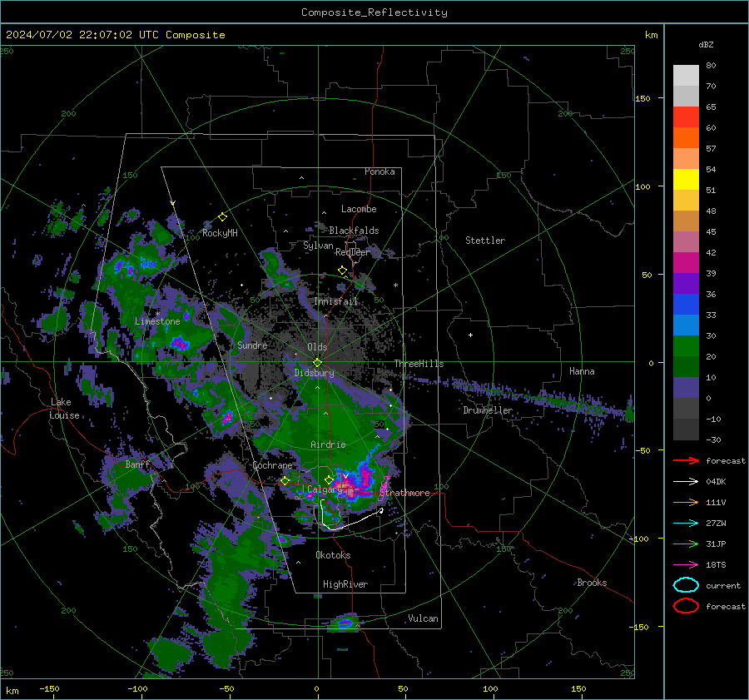
Task: Click the Drumheller city label
Action: [488, 410]
